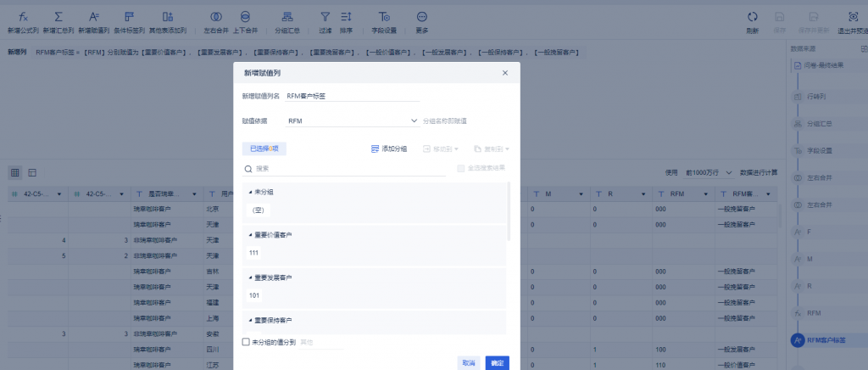Click the 保存并更新 icon
Viewport: 868px width, 370px height.
pos(814,17)
